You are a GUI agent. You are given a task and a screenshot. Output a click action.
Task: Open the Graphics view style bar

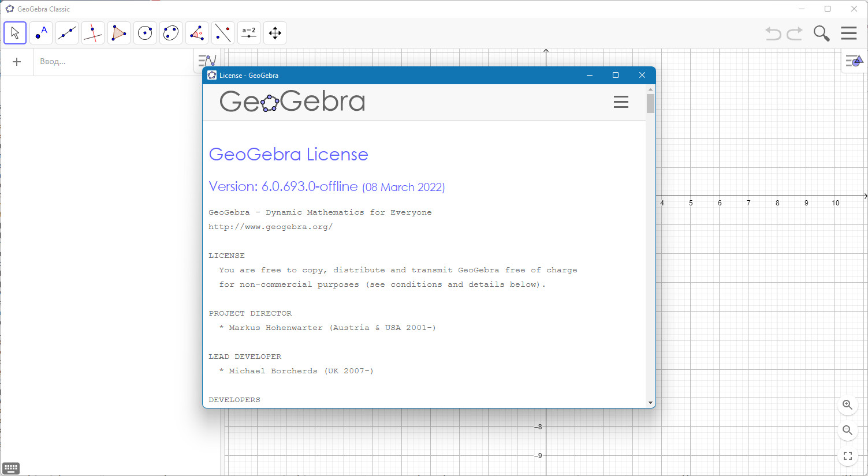pos(854,61)
